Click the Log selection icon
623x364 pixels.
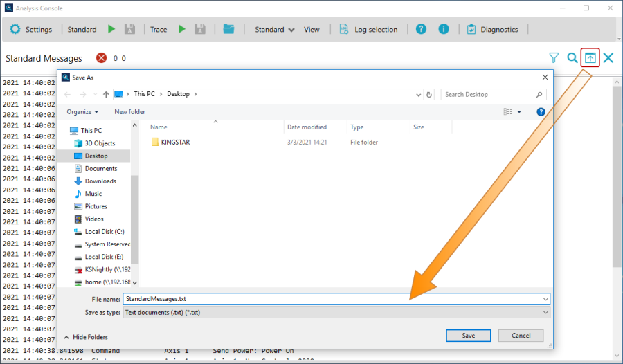coord(343,30)
